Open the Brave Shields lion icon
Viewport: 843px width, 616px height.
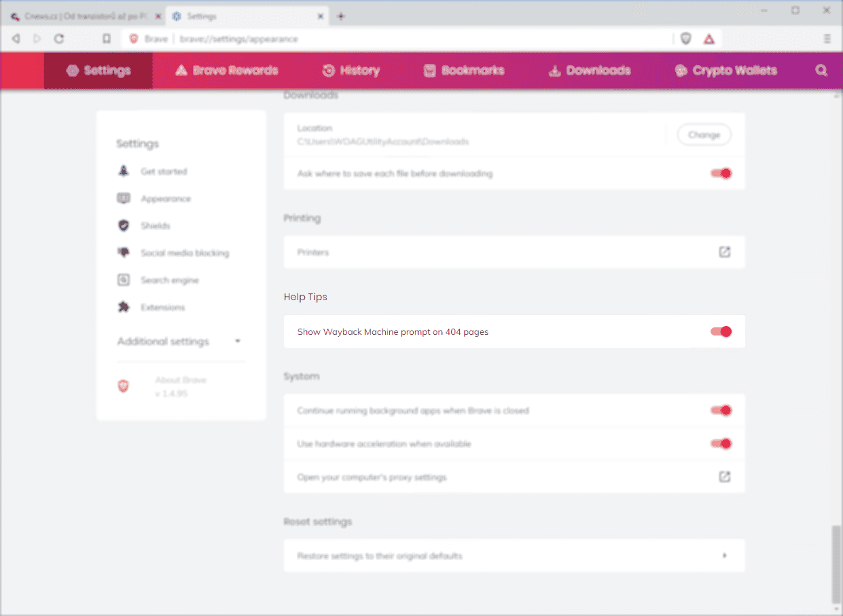click(686, 39)
